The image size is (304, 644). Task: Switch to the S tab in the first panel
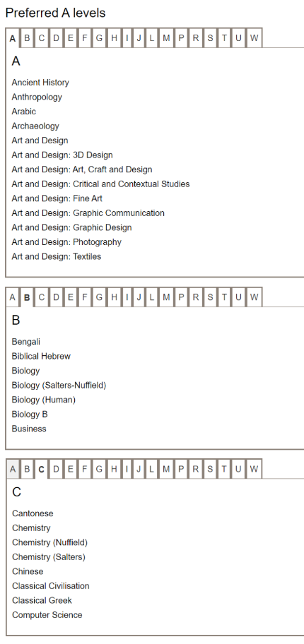coord(210,38)
